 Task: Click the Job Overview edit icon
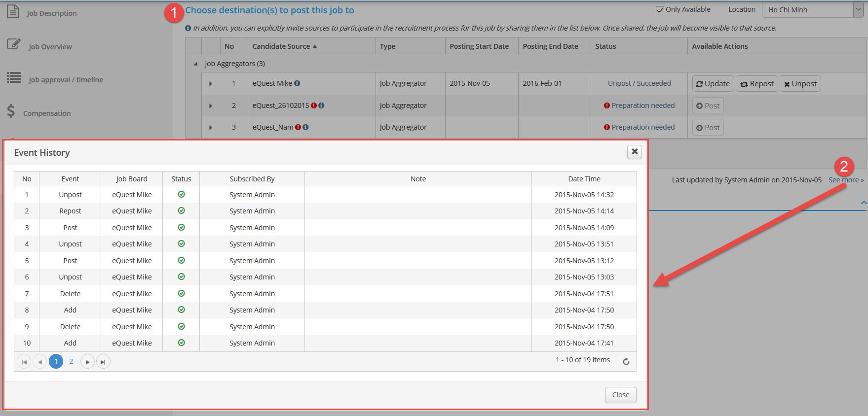coord(14,44)
